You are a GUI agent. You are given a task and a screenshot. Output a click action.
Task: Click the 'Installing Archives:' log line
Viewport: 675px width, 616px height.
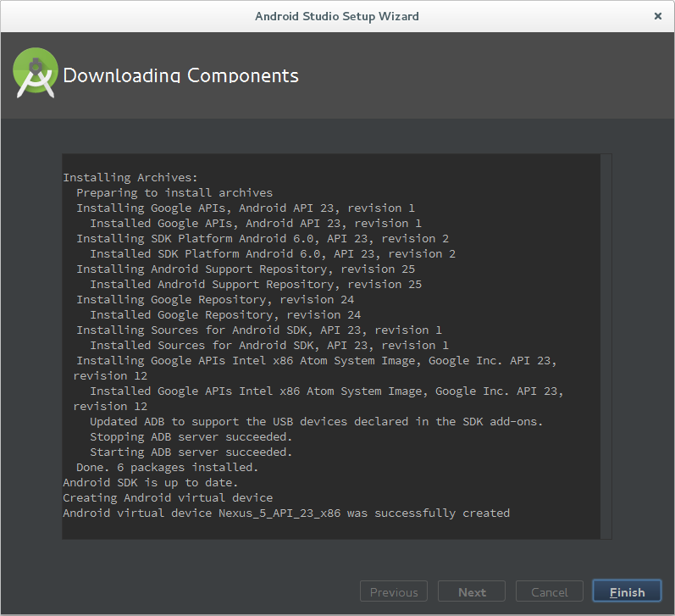[130, 177]
